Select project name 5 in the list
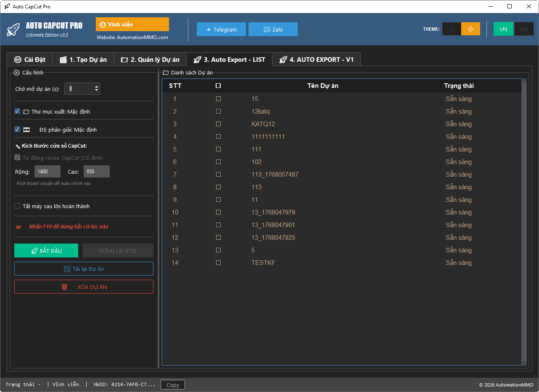This screenshot has height=392, width=539. pyautogui.click(x=253, y=250)
